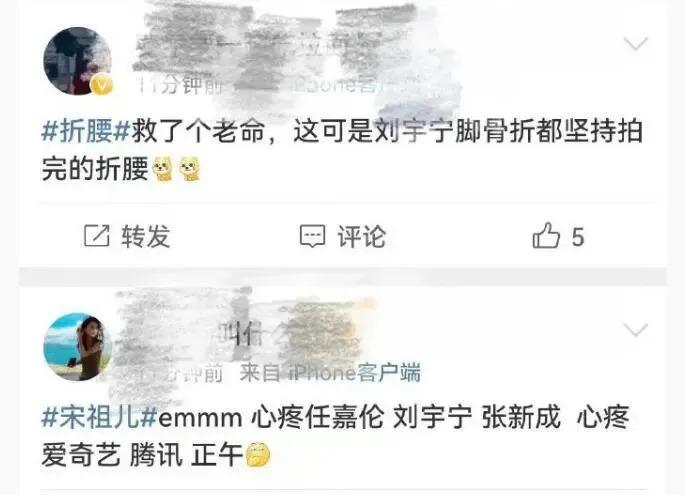Screen dimensions: 685x495
Task: Click the 转发 repost label
Action: point(145,236)
